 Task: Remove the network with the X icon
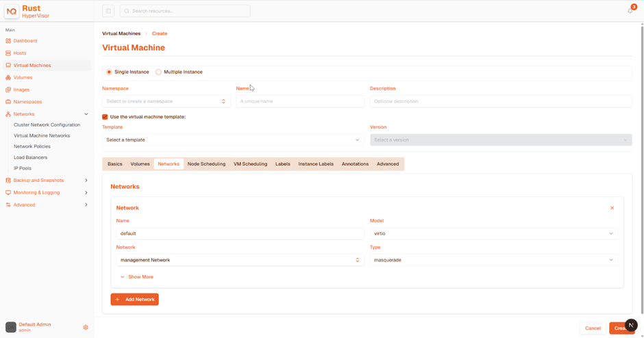tap(612, 208)
